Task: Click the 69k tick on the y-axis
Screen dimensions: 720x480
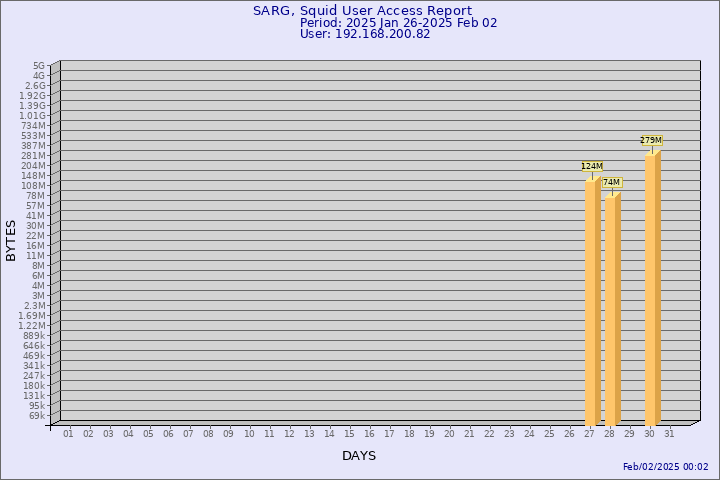Action: coord(37,416)
